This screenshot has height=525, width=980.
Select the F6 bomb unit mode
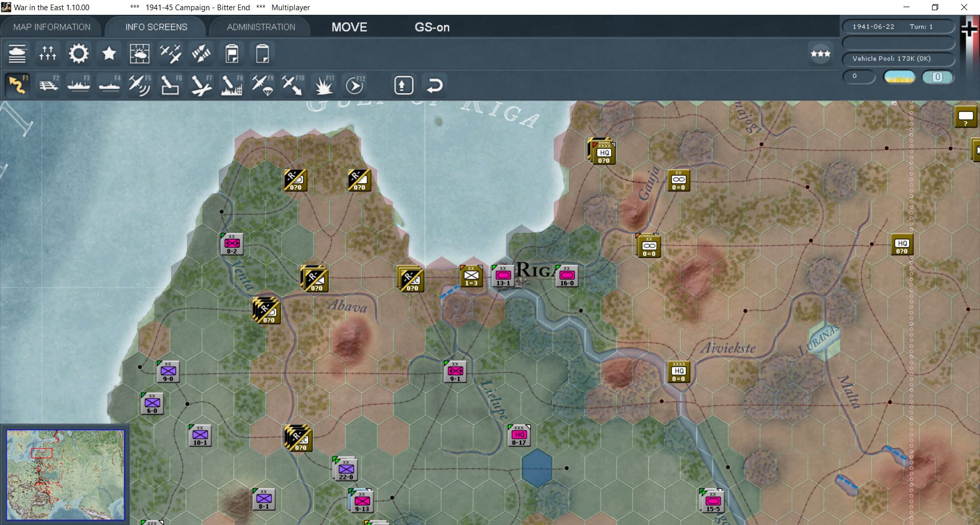click(170, 85)
